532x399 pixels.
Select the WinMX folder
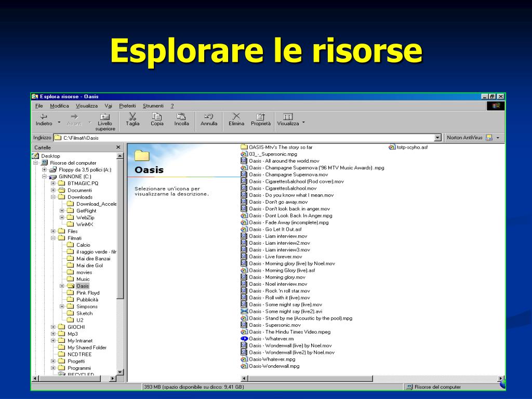click(85, 224)
